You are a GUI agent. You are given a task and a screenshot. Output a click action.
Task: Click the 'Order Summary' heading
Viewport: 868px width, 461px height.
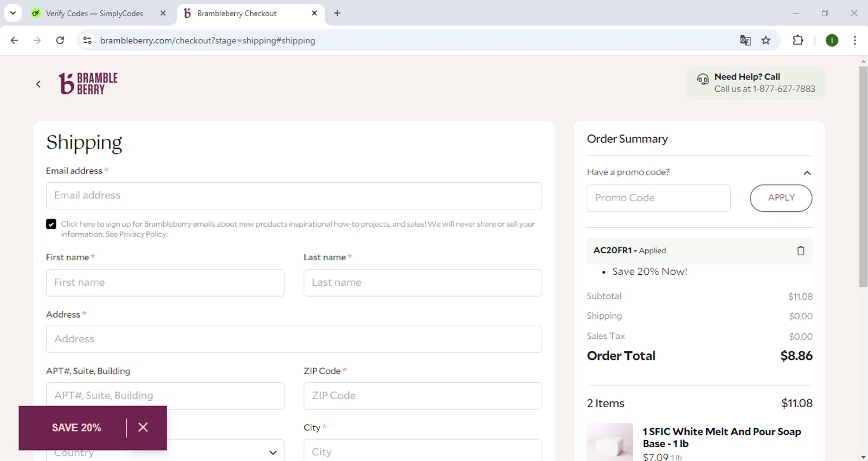pos(627,139)
